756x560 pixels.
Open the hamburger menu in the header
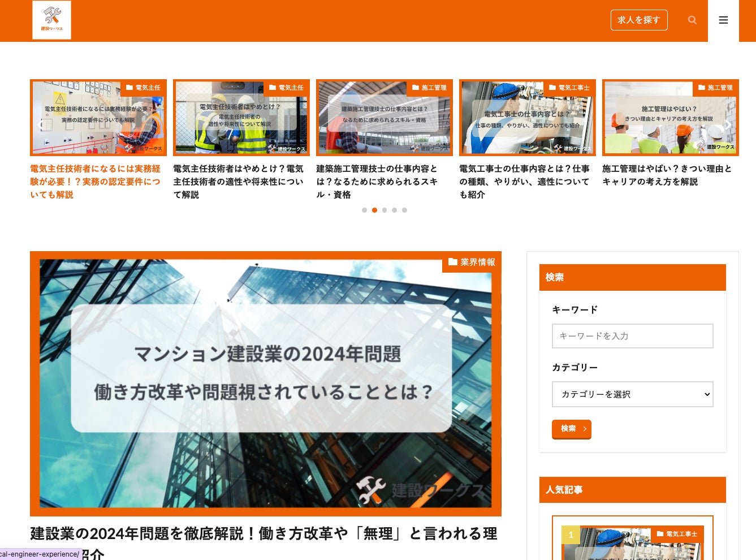[723, 20]
